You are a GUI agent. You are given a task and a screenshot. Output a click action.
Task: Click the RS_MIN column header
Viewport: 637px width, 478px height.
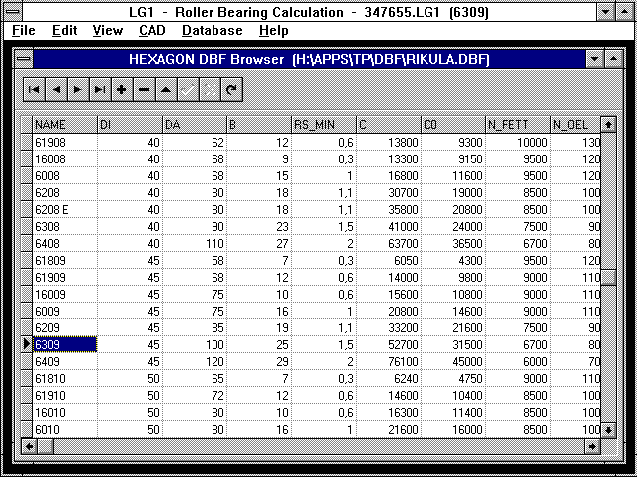tap(323, 125)
